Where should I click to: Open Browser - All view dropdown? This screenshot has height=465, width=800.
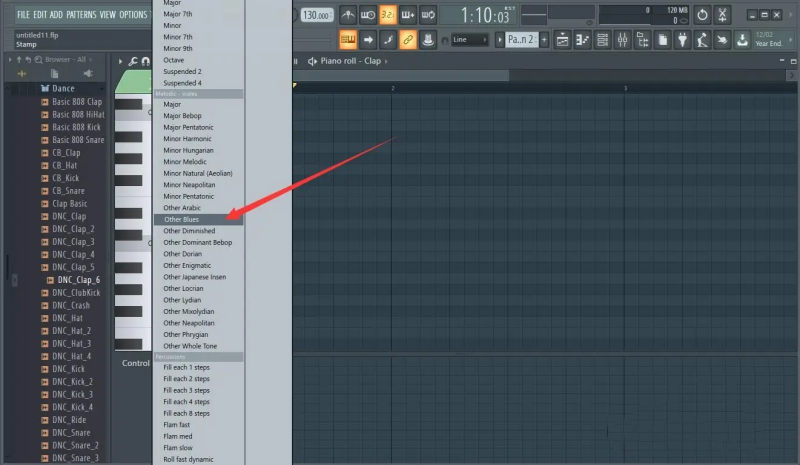[x=68, y=60]
